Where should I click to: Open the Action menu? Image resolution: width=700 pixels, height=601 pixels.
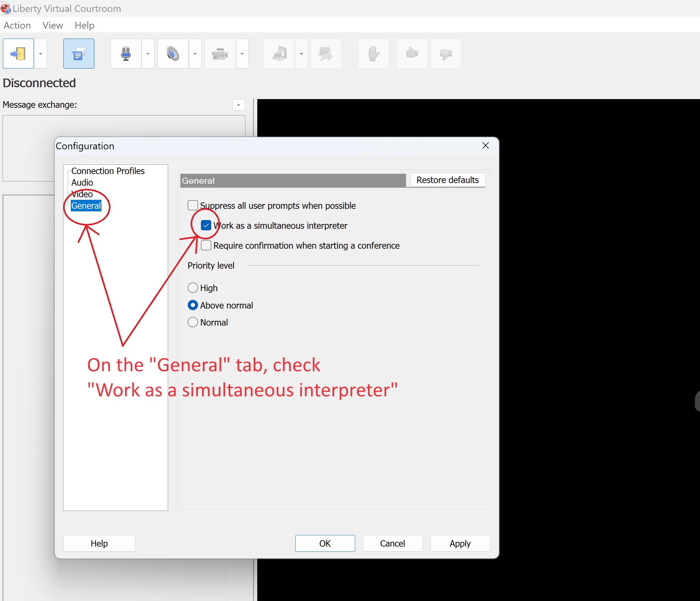pos(17,24)
